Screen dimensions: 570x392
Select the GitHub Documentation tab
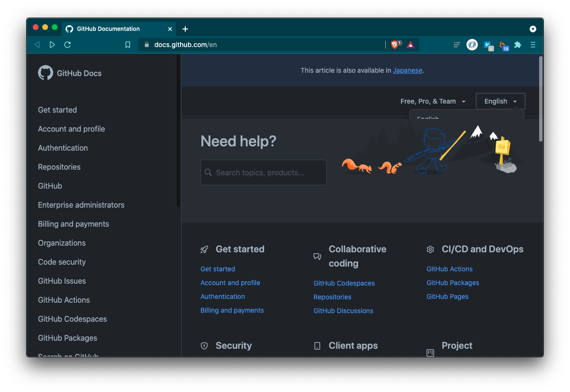pyautogui.click(x=119, y=29)
